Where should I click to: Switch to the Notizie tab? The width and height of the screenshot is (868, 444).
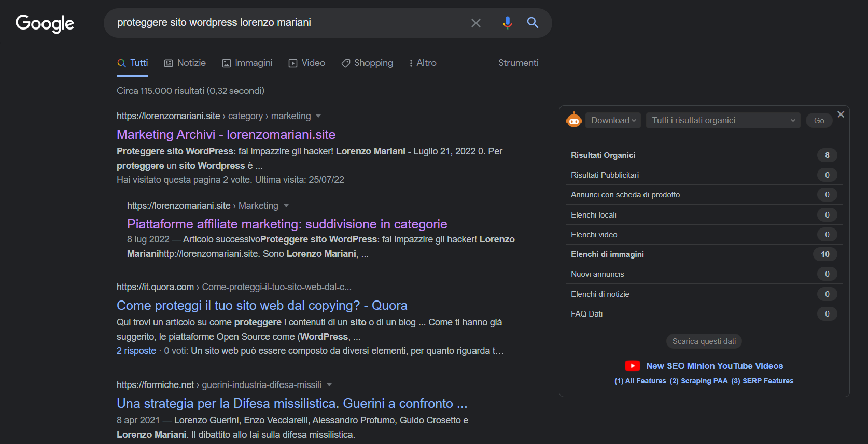(185, 63)
